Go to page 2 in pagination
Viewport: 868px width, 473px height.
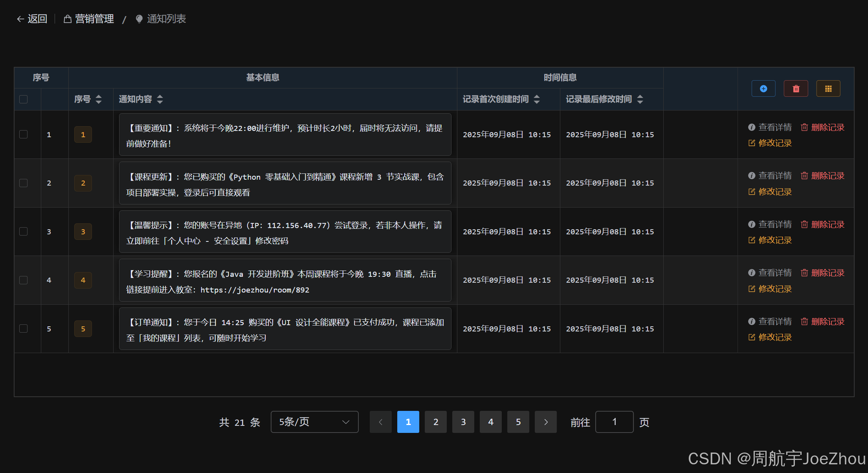coord(436,422)
